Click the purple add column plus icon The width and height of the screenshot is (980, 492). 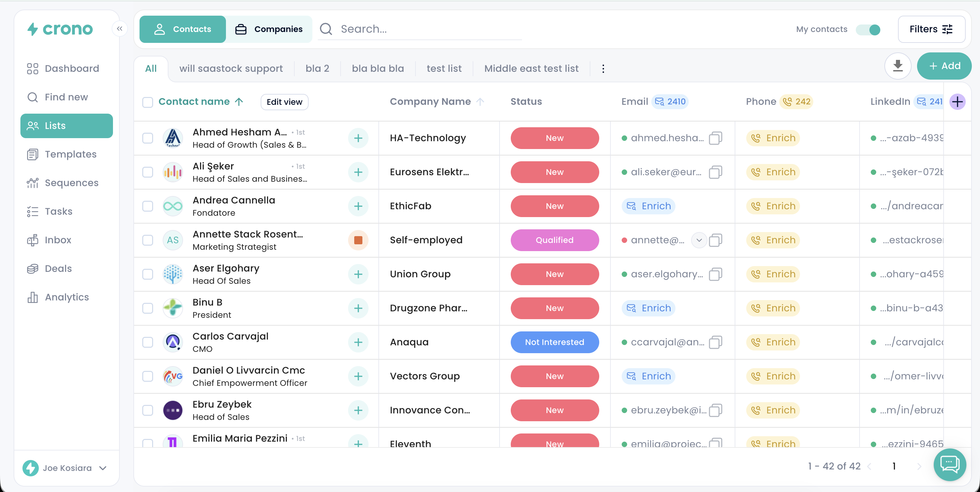[957, 102]
